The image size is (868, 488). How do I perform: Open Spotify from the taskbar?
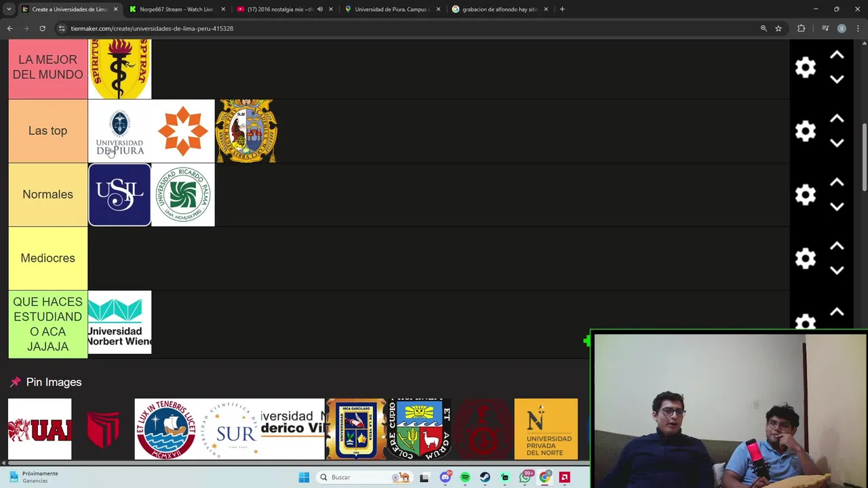465,477
